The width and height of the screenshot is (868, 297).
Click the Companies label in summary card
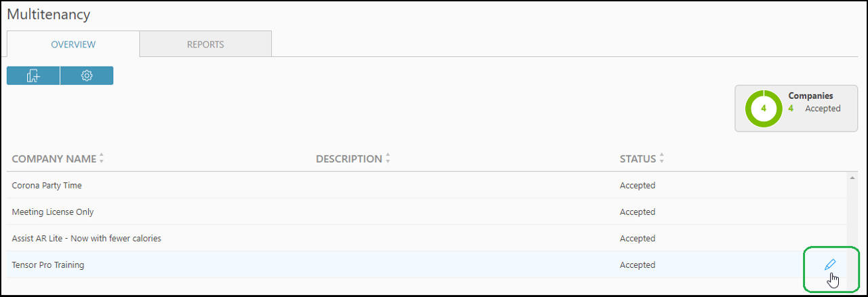click(810, 96)
